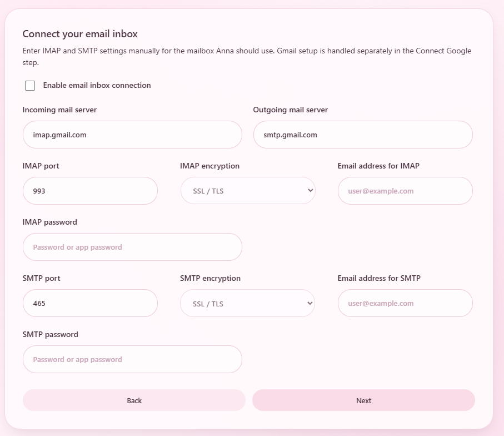Click into the IMAP port field
This screenshot has width=504, height=436.
[90, 191]
